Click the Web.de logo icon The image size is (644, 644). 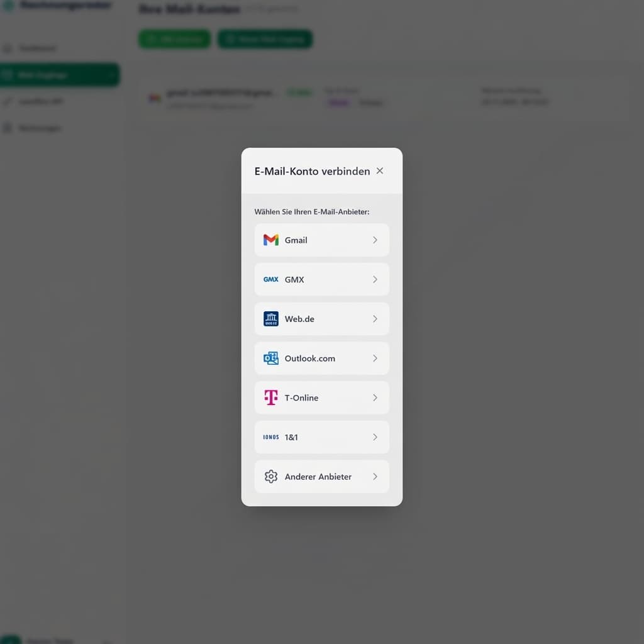(270, 319)
